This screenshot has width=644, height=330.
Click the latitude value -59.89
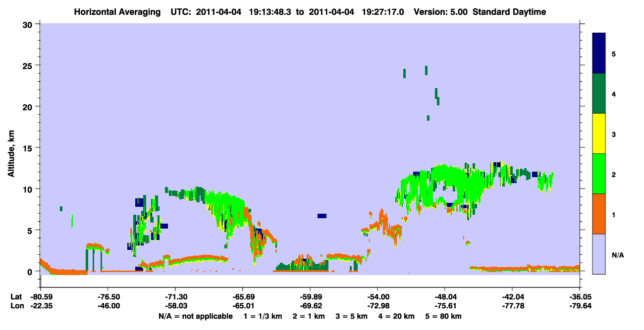click(x=310, y=296)
